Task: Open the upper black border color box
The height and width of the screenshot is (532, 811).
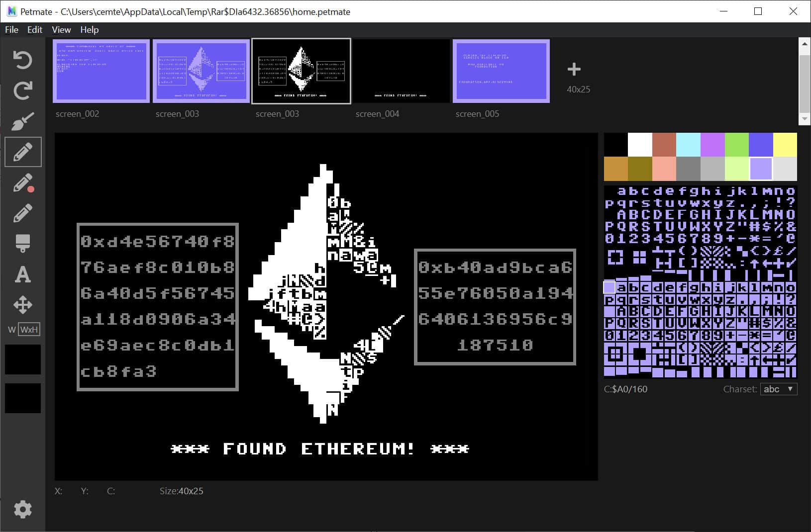Action: point(23,359)
